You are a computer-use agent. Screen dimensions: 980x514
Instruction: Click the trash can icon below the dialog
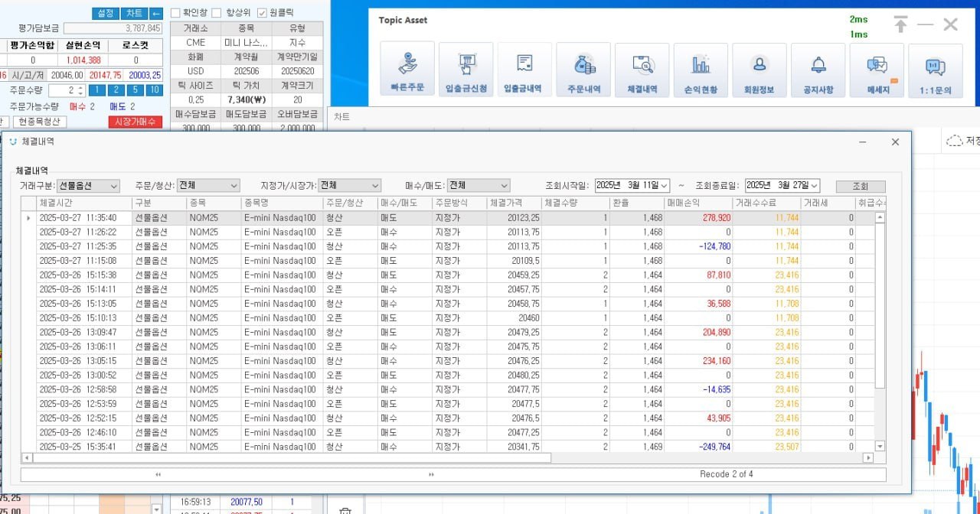(x=345, y=510)
